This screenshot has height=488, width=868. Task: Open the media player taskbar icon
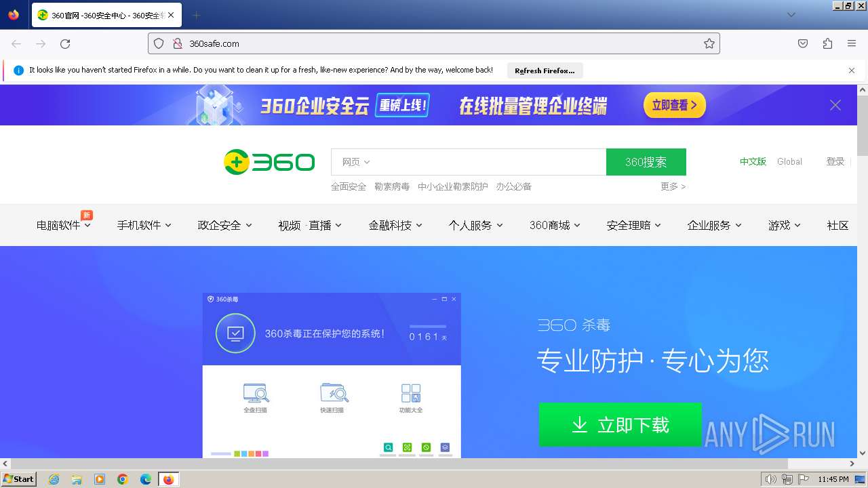click(x=100, y=479)
